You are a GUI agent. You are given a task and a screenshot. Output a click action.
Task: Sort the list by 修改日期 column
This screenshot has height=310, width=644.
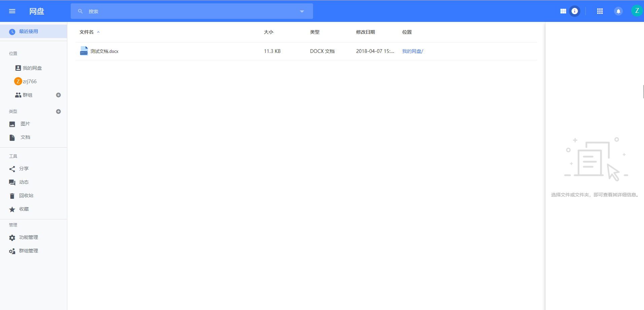[x=365, y=32]
